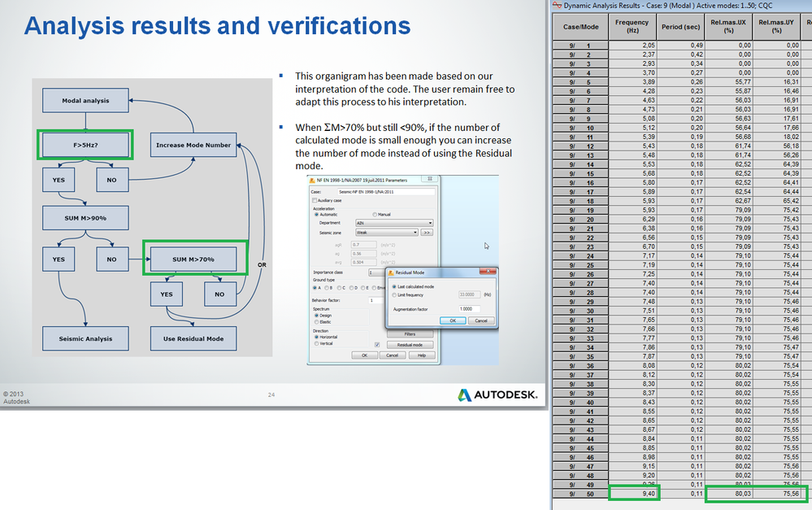The image size is (812, 510).
Task: Click the agR value field 0.7
Action: coord(364,245)
